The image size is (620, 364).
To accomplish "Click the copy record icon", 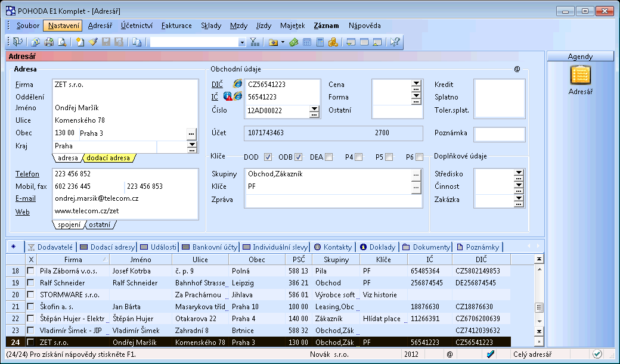I will point(137,42).
